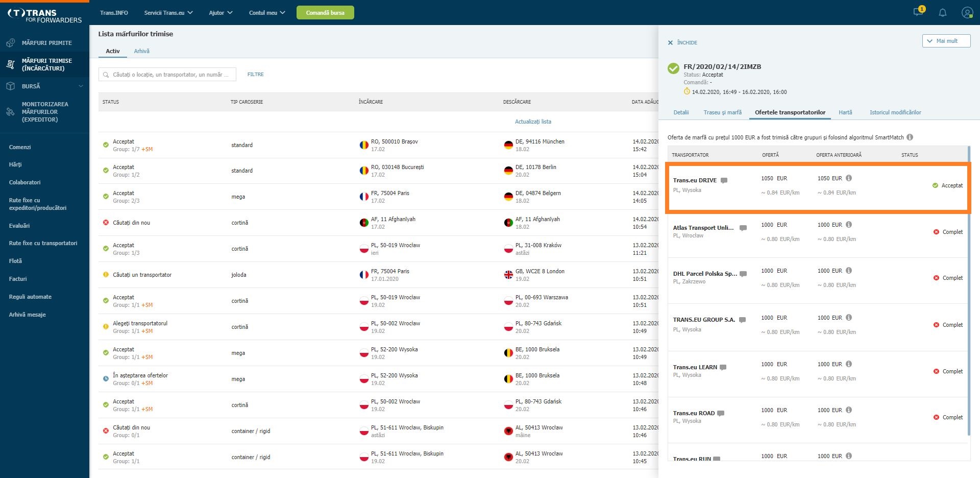Open the Mărfuri primite sidebar section
The image size is (980, 478).
[x=44, y=43]
